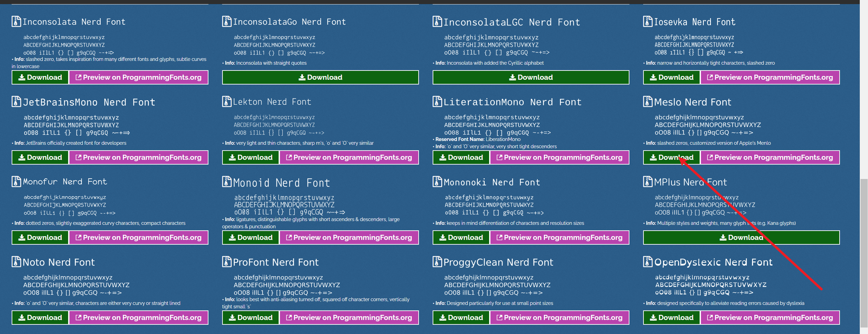Preview Monoid on ProgrammingFonts.org
The width and height of the screenshot is (868, 334).
[349, 237]
